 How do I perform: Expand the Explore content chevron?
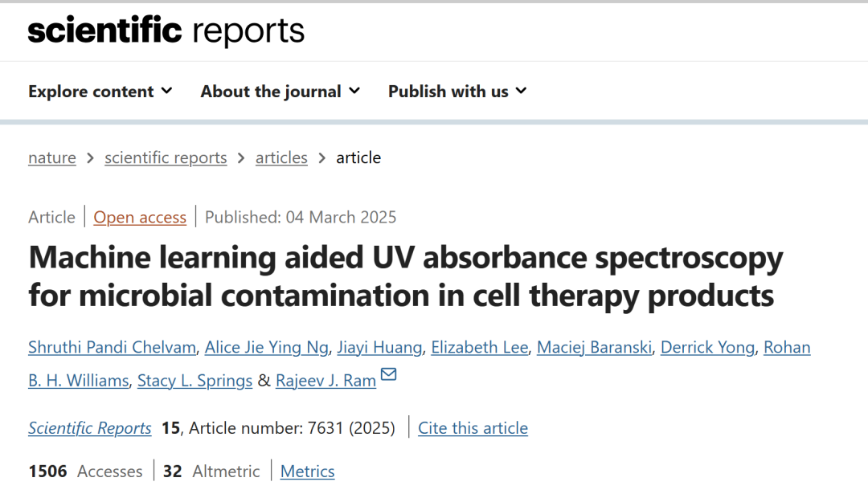166,91
